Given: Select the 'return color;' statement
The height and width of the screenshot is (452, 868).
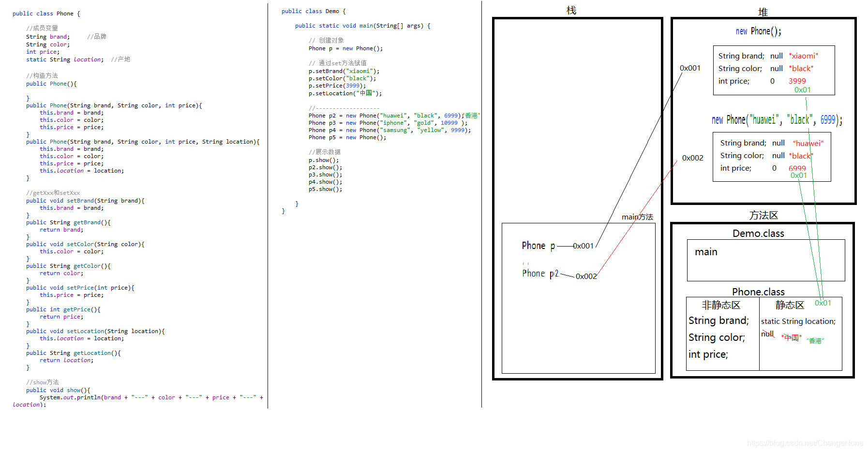Looking at the screenshot, I should pyautogui.click(x=61, y=273).
